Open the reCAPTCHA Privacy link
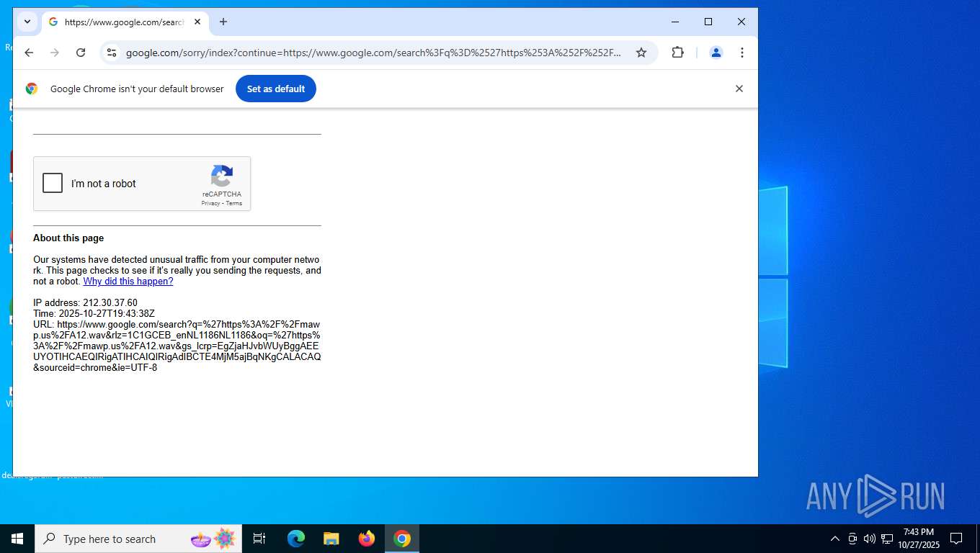Viewport: 980px width, 553px height. pos(210,204)
